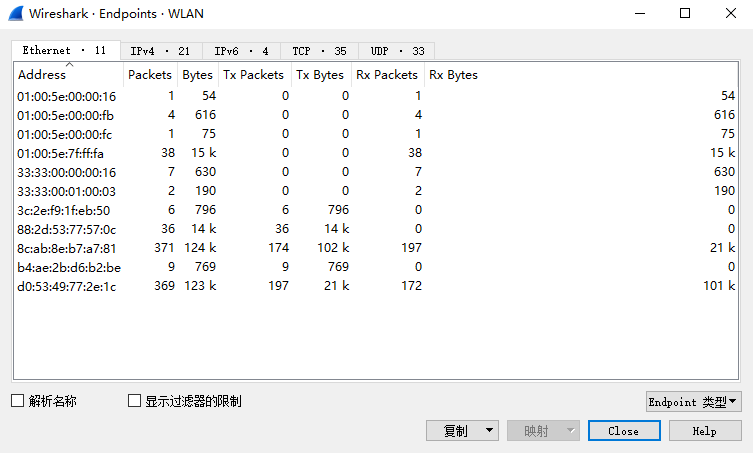
Task: Click the 102 k Tx Bytes cell
Action: [333, 248]
